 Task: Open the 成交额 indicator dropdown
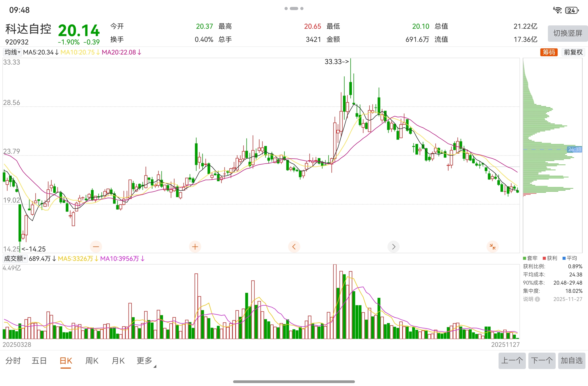point(15,258)
